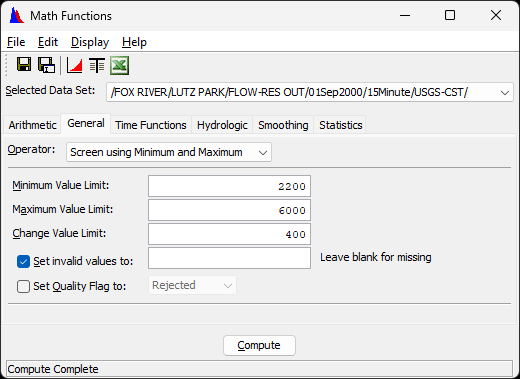Image resolution: width=520 pixels, height=379 pixels.
Task: Click the Tabulate data icon
Action: coord(97,65)
